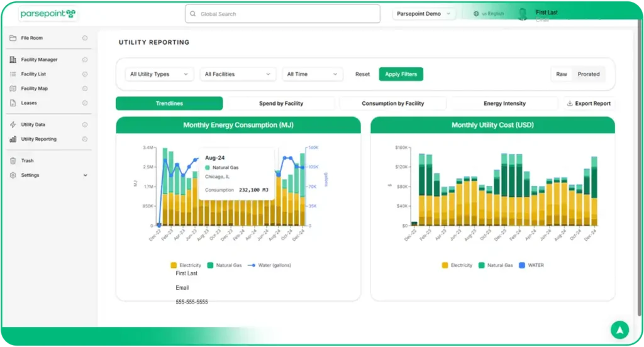Click Export Report button
The height and width of the screenshot is (347, 644).
coord(588,104)
